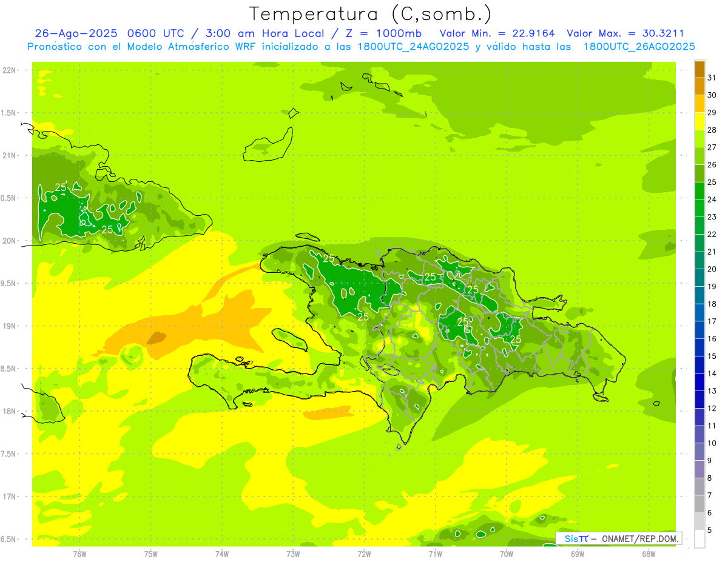Viewport: 728px width, 562px height.
Task: Click the '20N' latitude axis label
Action: [10, 241]
